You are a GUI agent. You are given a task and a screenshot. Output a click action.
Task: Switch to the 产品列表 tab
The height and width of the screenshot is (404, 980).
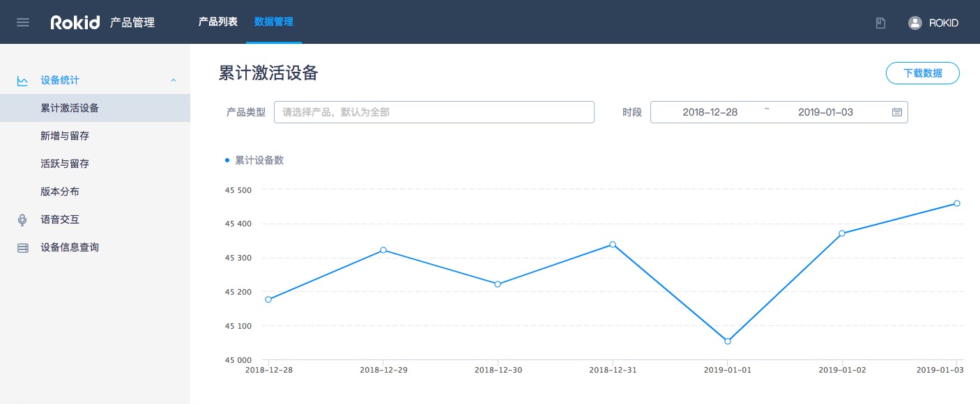217,22
